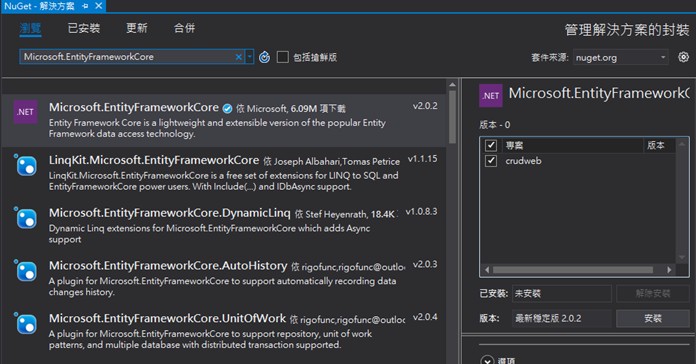
Task: Click the 安裝 install button
Action: click(x=652, y=318)
